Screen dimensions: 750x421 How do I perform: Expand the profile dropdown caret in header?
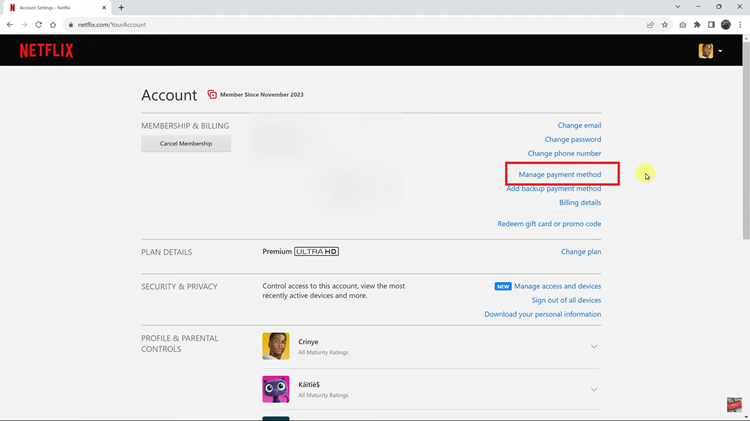(x=720, y=51)
